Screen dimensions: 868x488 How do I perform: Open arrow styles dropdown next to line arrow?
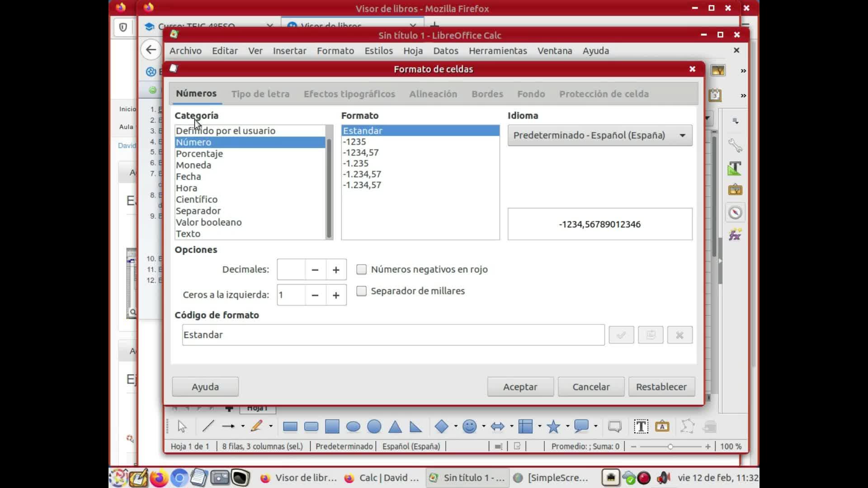243,426
